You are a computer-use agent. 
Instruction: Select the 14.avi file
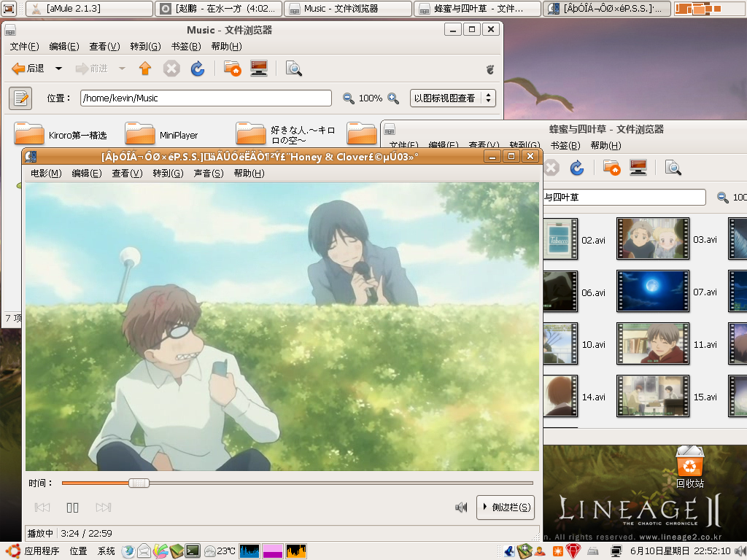pos(575,396)
